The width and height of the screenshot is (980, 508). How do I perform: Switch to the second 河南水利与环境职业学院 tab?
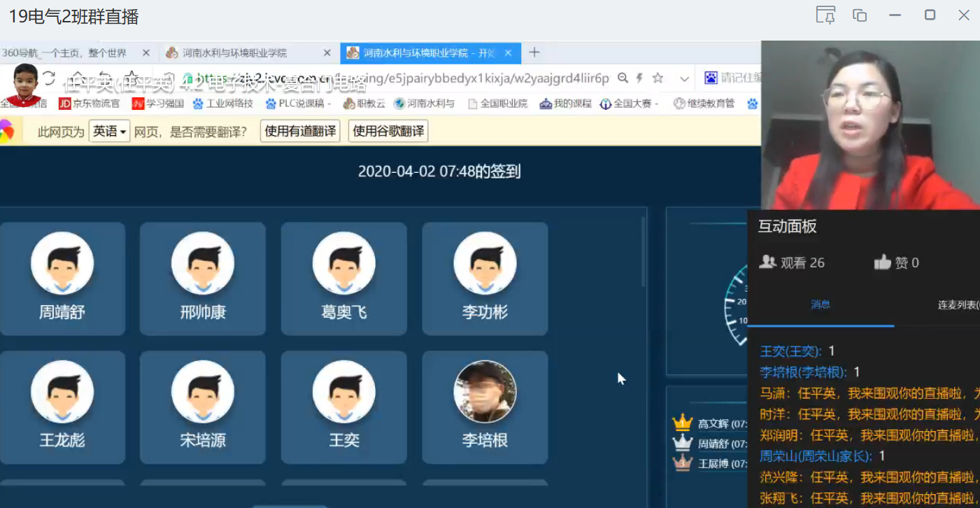coord(428,53)
